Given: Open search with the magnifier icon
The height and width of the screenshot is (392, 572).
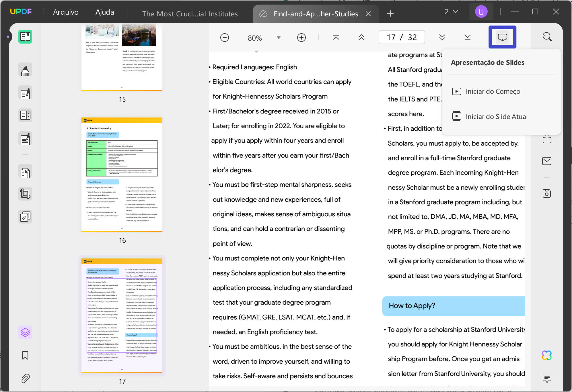Looking at the screenshot, I should click(547, 37).
